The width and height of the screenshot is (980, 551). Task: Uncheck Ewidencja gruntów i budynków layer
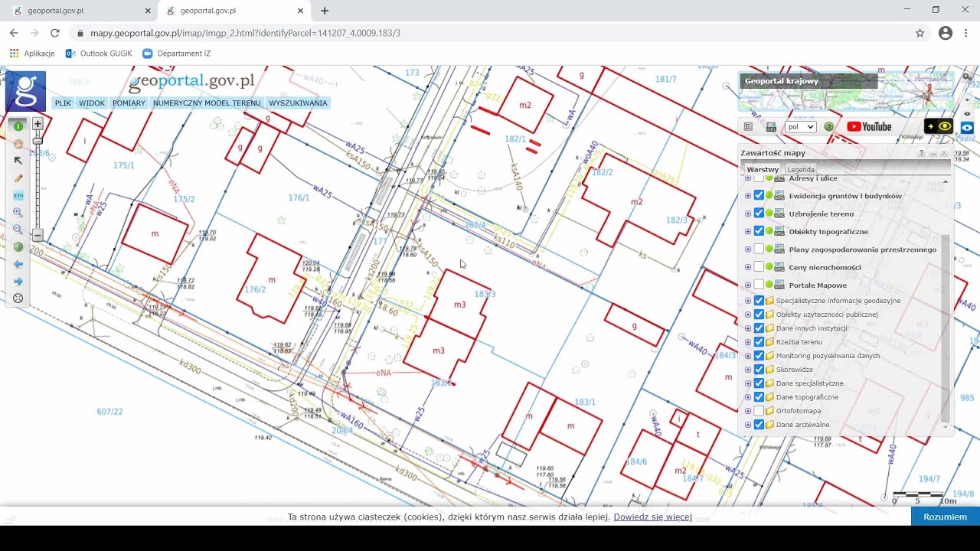point(759,196)
